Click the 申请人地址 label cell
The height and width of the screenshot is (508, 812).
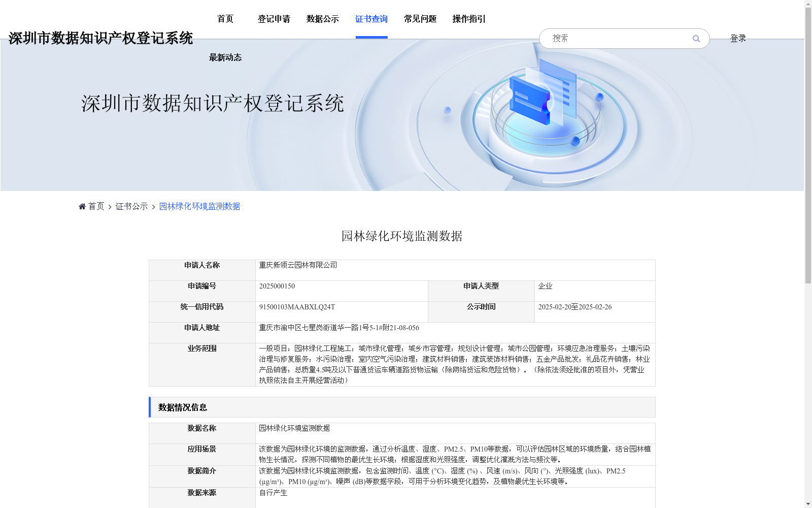pos(202,333)
